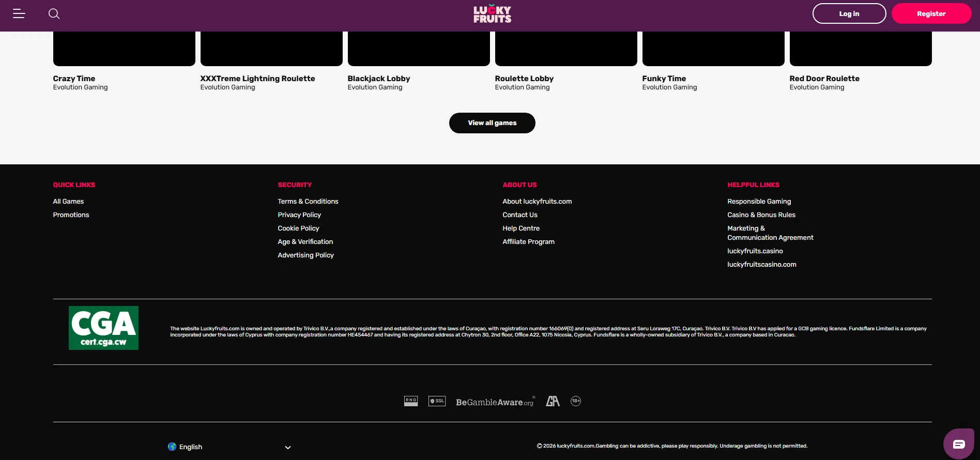Open Affiliate Program link
Image resolution: width=980 pixels, height=460 pixels.
[x=528, y=242]
